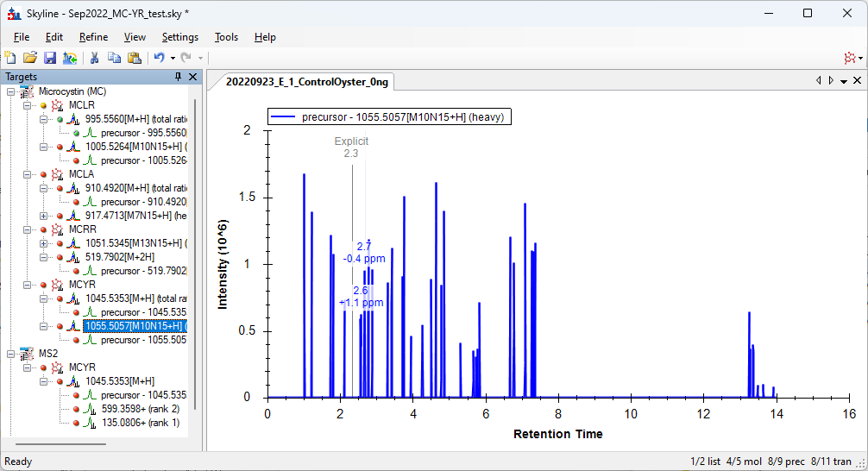Screen dimensions: 868x471
Task: Close the Targets panel
Action: 192,77
